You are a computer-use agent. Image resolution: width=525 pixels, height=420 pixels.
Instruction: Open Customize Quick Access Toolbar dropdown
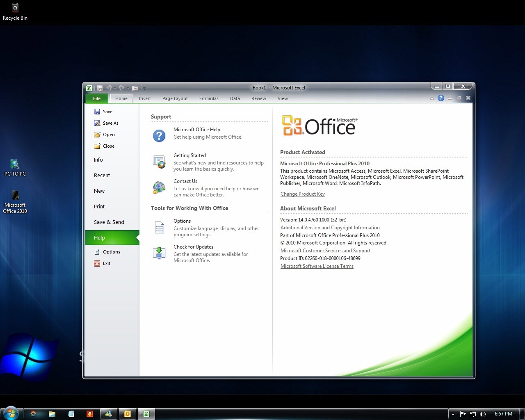coord(144,88)
